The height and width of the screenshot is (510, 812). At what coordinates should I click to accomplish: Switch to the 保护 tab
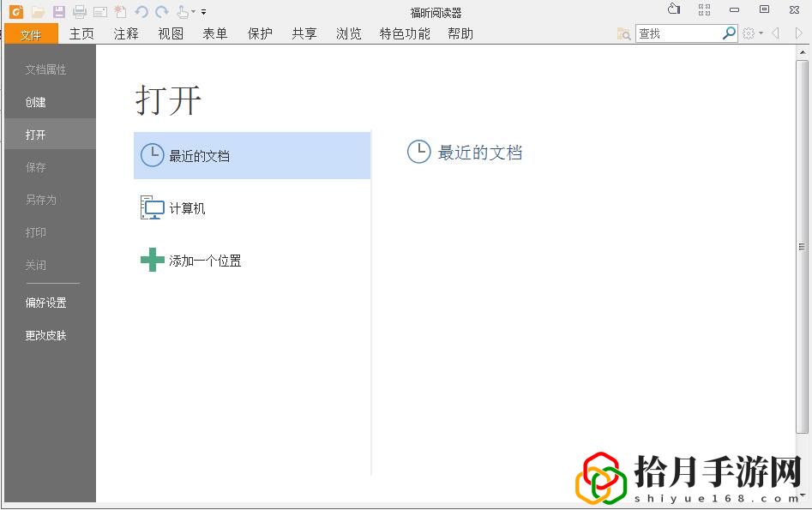[260, 33]
